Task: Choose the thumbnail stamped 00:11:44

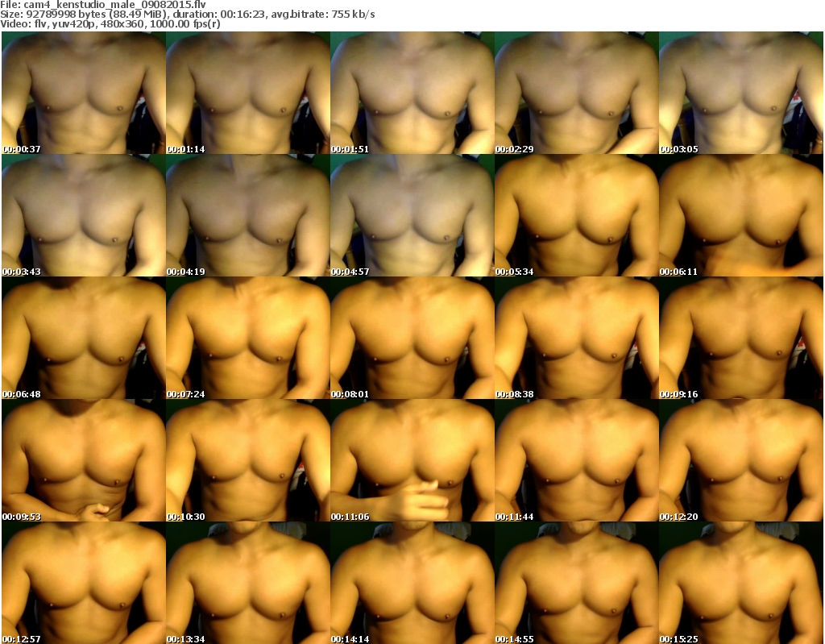Action: pyautogui.click(x=576, y=460)
